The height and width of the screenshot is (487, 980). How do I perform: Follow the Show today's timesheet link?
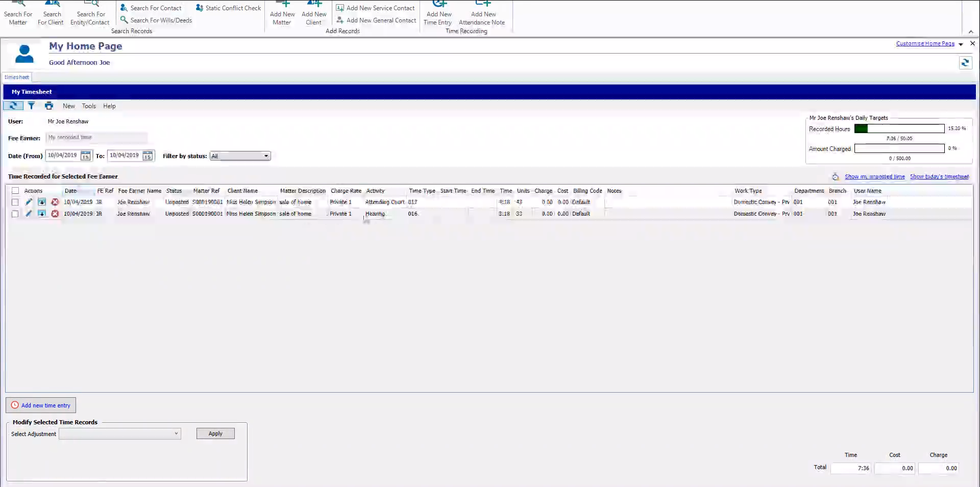click(x=940, y=176)
